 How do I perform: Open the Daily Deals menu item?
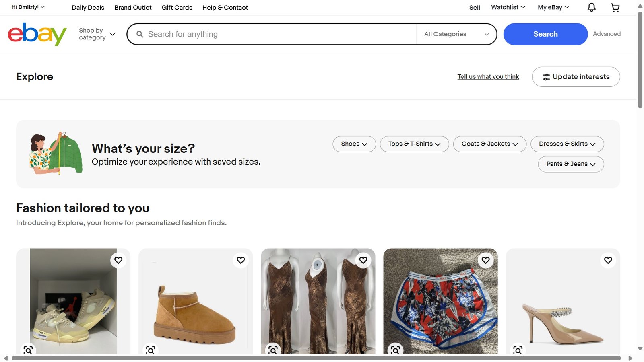coord(88,8)
